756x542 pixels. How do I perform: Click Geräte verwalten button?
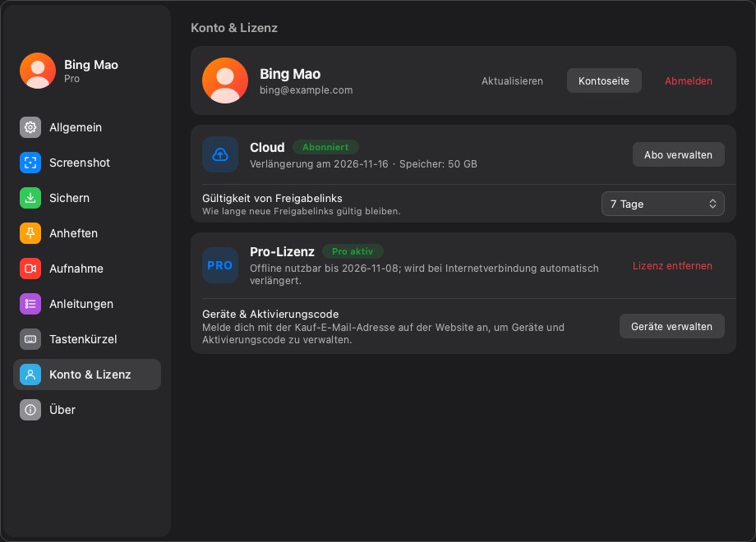click(671, 326)
